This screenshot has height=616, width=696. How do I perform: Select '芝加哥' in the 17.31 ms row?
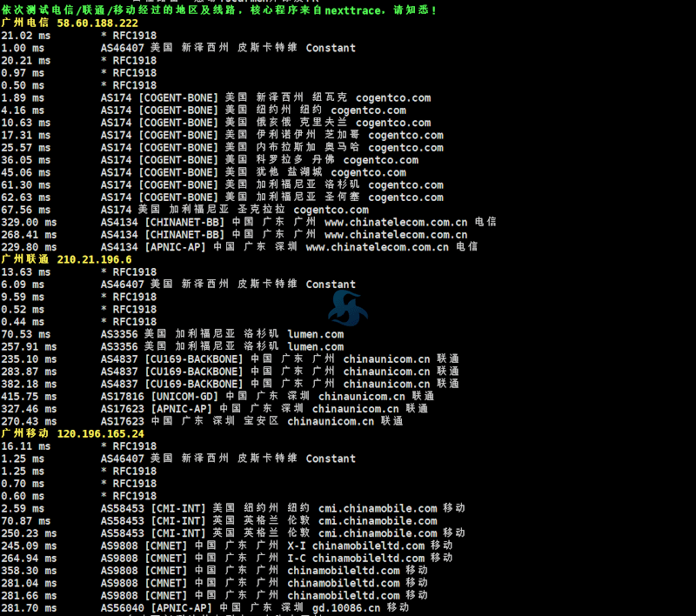[342, 135]
